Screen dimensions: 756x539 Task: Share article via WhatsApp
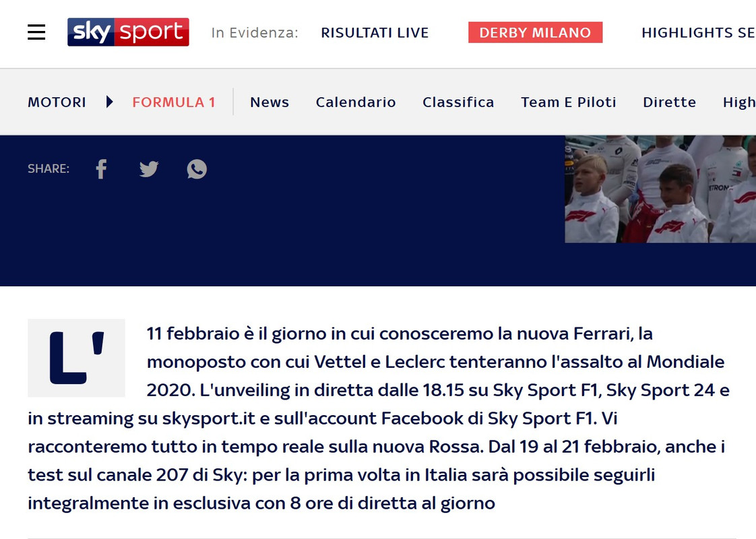pyautogui.click(x=197, y=169)
